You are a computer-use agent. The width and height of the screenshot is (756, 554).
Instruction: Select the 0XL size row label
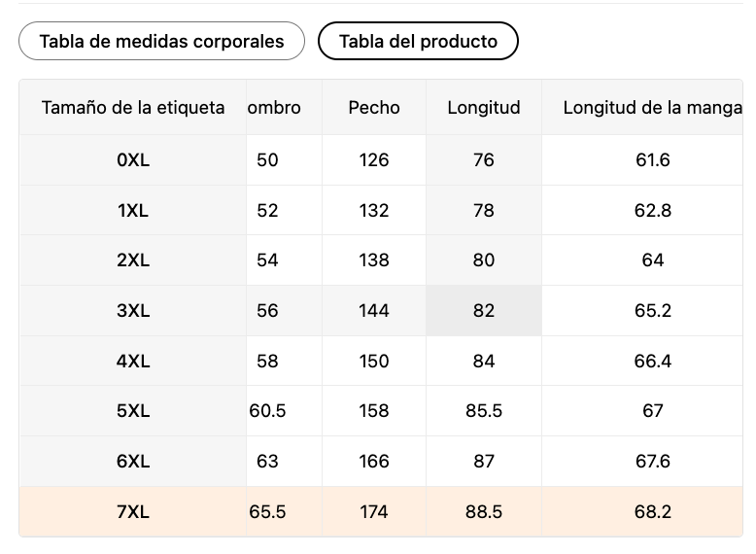133,160
